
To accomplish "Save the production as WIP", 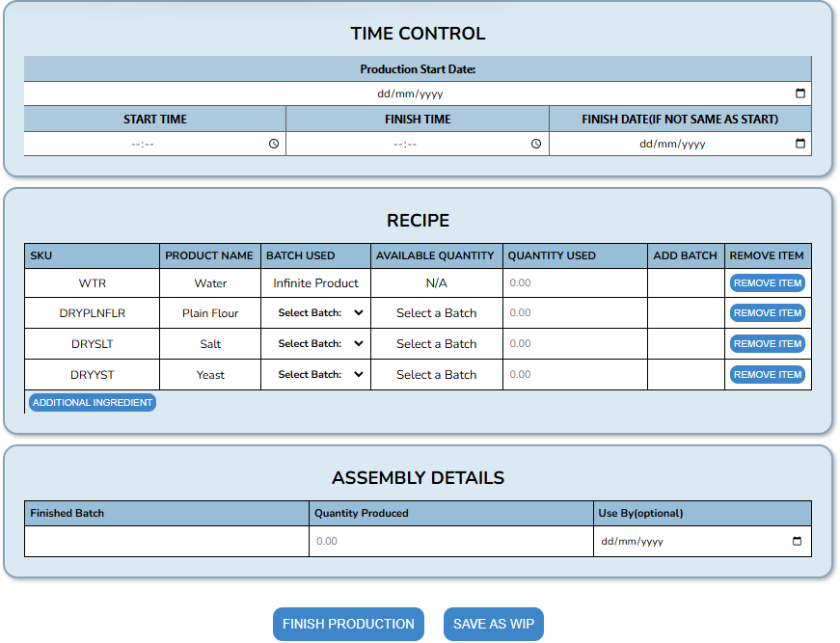I will (493, 624).
